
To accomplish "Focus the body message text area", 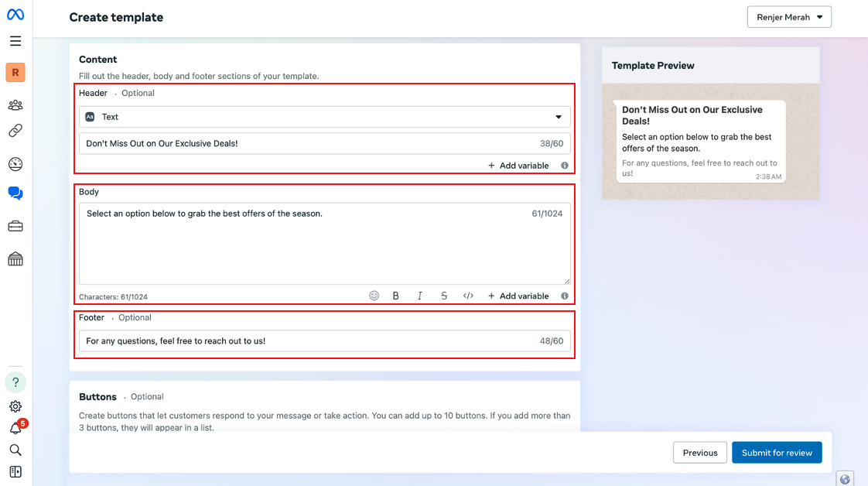I will [x=324, y=244].
